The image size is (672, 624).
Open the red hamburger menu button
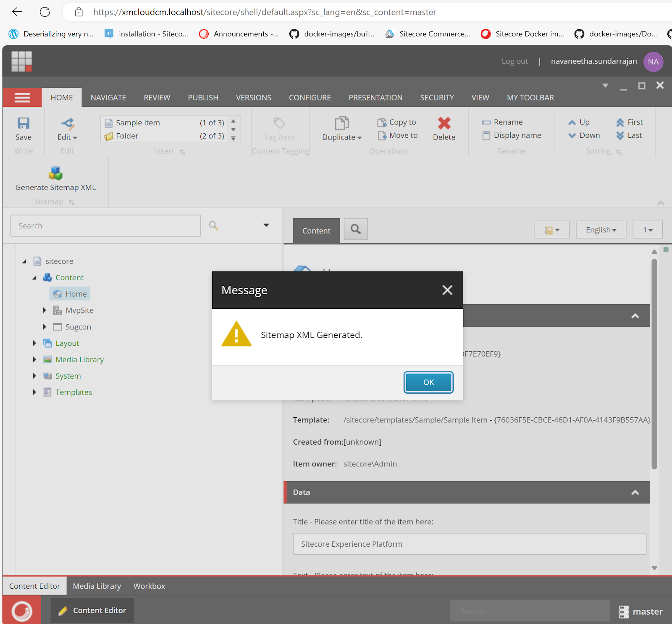pyautogui.click(x=22, y=97)
